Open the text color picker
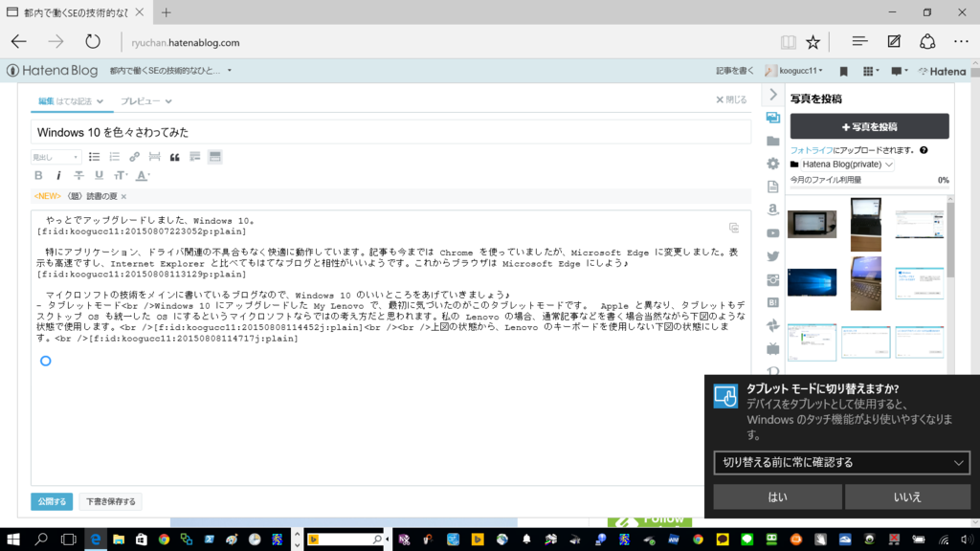This screenshot has height=551, width=980. [x=141, y=175]
